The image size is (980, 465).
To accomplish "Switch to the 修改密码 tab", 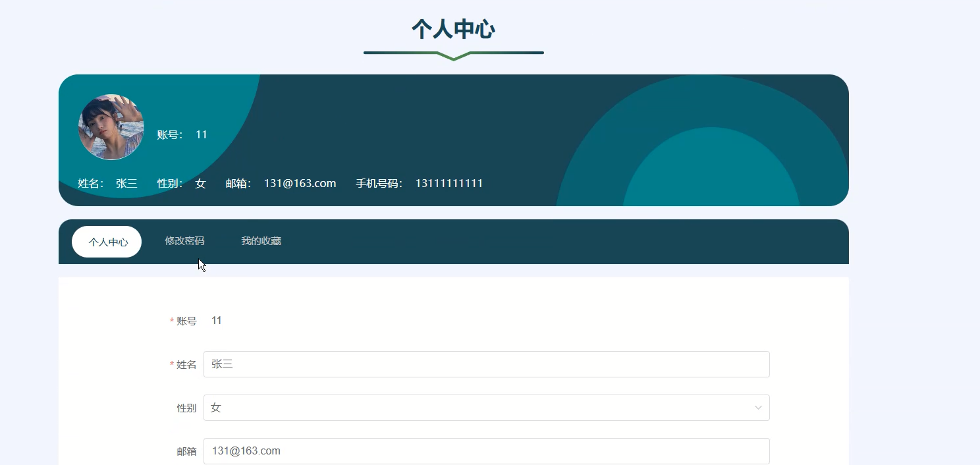I will tap(184, 241).
